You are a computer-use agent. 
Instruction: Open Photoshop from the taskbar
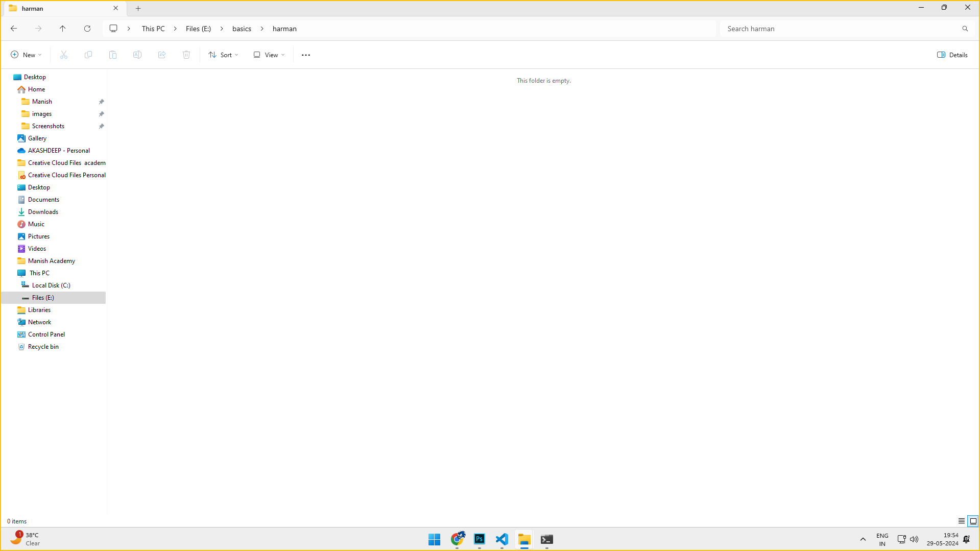click(479, 539)
